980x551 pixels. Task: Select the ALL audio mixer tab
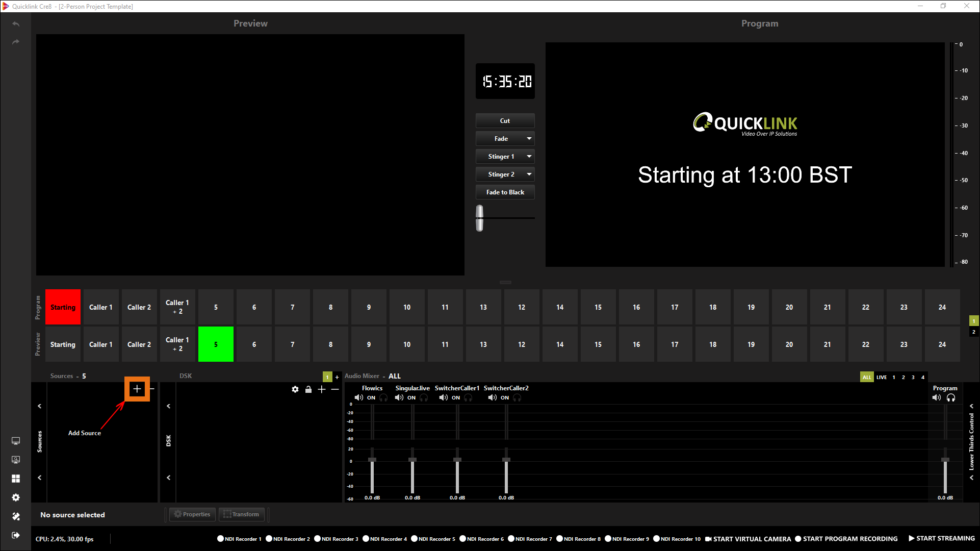tap(867, 377)
